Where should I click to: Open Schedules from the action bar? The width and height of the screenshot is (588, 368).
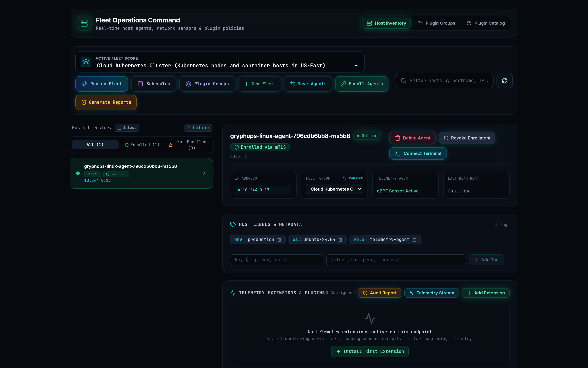pos(154,84)
